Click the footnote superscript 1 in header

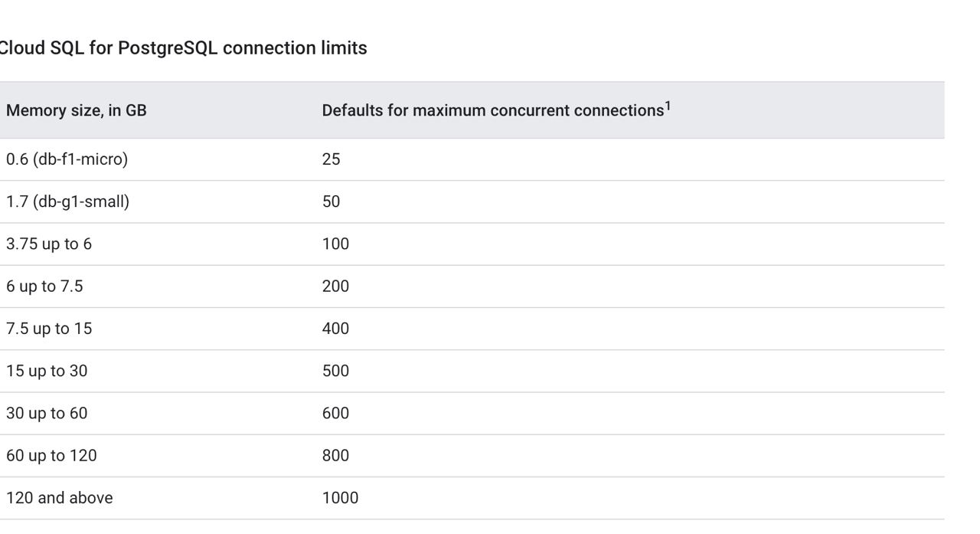pyautogui.click(x=668, y=106)
